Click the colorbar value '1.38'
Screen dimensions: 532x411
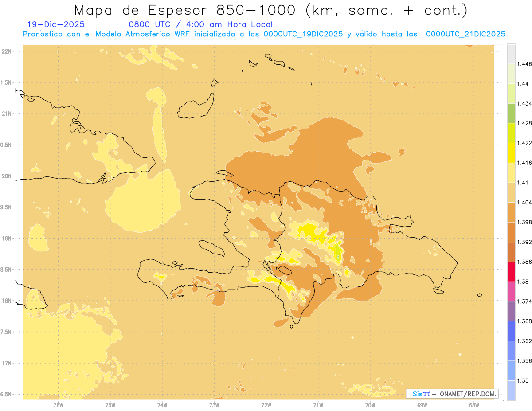(x=523, y=282)
